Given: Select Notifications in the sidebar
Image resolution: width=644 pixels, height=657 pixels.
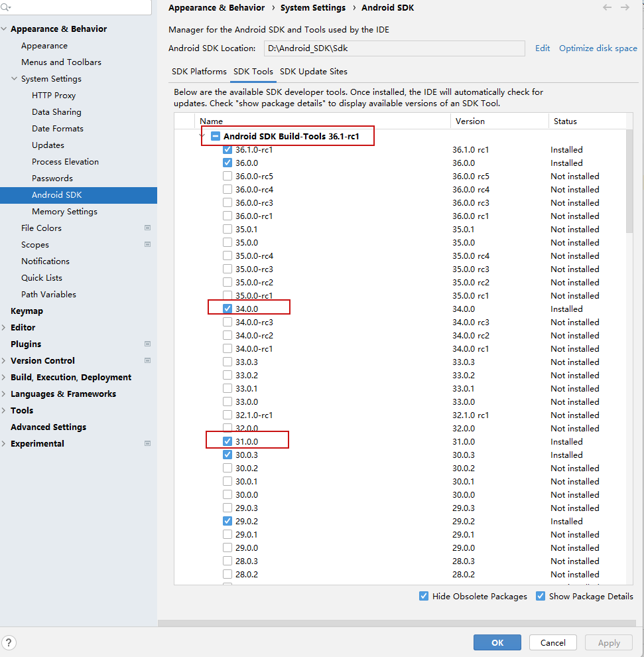Looking at the screenshot, I should pos(45,261).
